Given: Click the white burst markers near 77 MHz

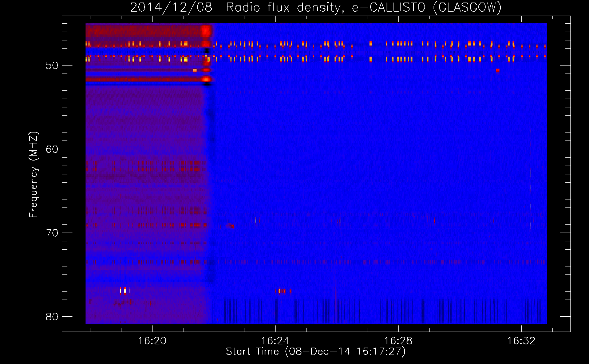Looking at the screenshot, I should (125, 290).
